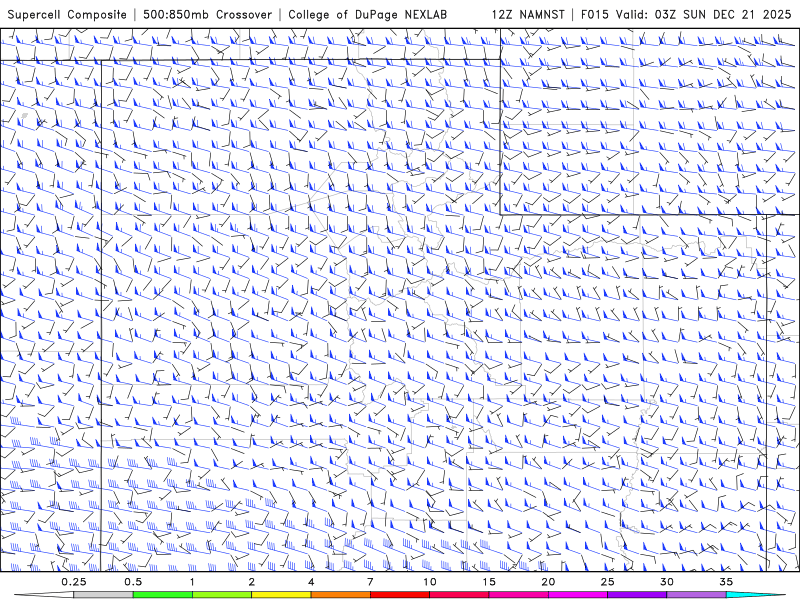Click the lime green 1–2 colorbar segment

pos(221,595)
